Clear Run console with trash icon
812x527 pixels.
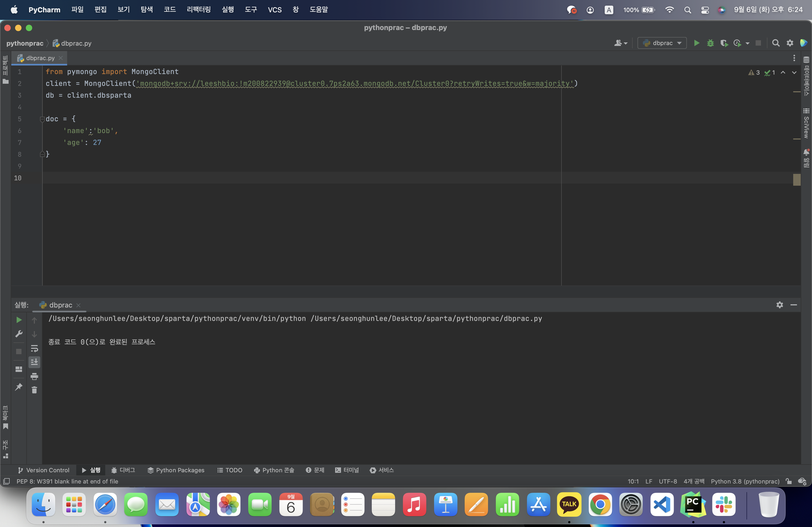(x=34, y=390)
